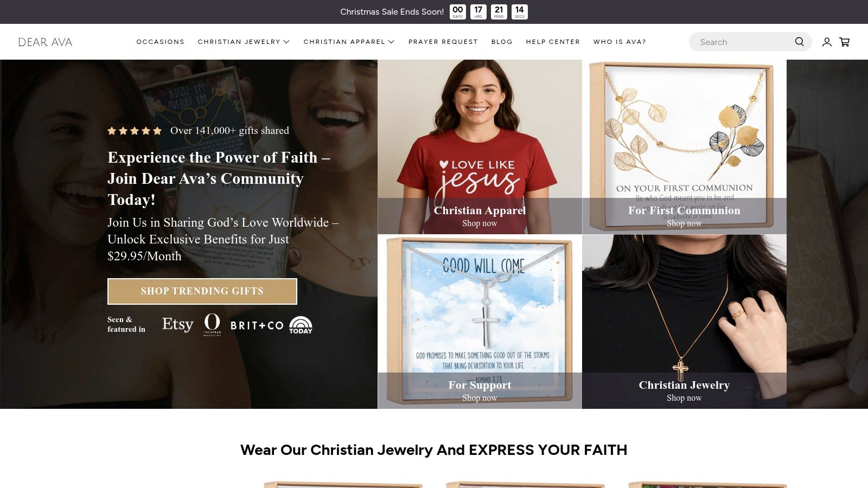Expand the Christian Apparel dropdown menu
The image size is (868, 488).
tap(349, 42)
